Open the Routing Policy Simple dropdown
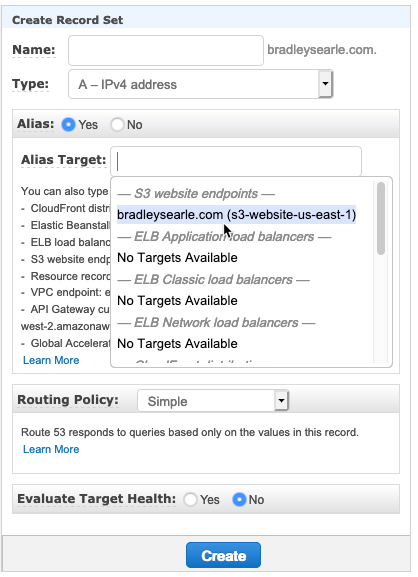418x577 pixels. pos(213,400)
